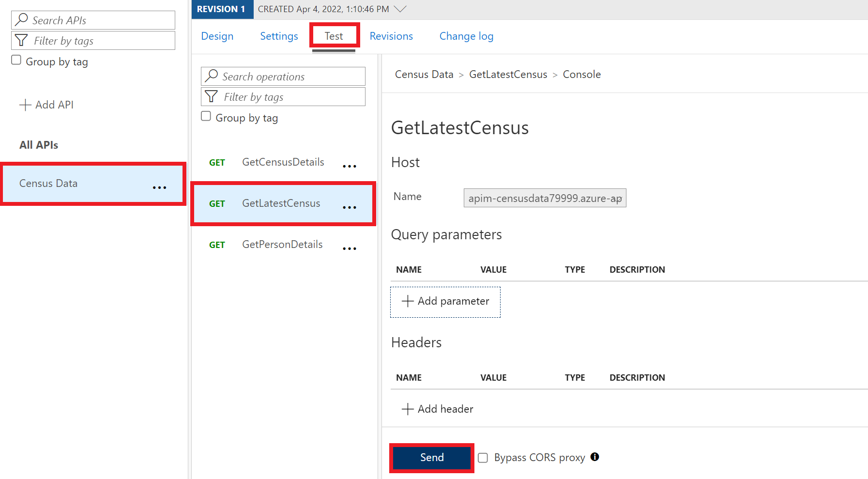This screenshot has width=868, height=479.
Task: Click the API filter funnel icon
Action: click(21, 40)
